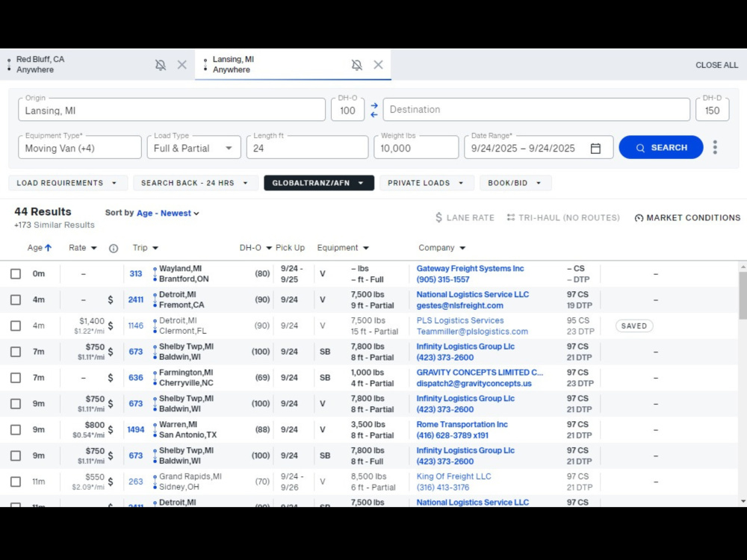747x560 pixels.
Task: Click the Search button
Action: pyautogui.click(x=661, y=148)
